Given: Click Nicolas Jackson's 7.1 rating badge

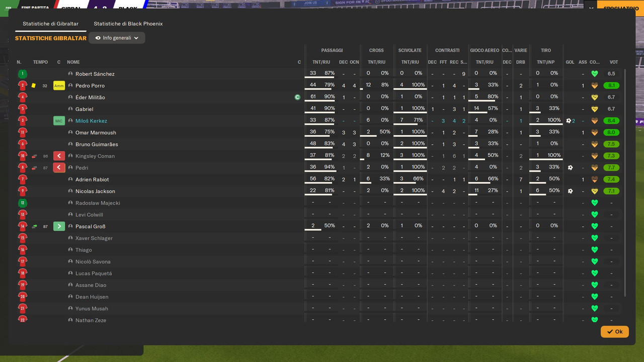Looking at the screenshot, I should pyautogui.click(x=611, y=191).
